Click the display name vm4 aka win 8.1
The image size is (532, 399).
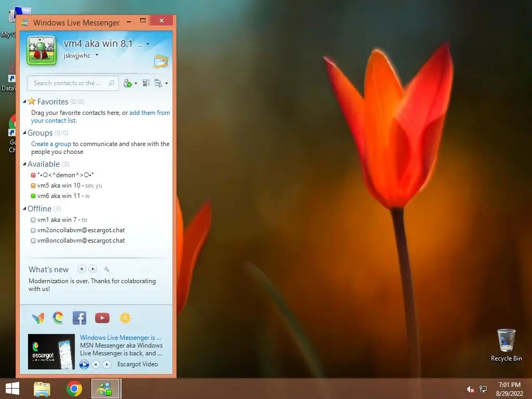pos(98,44)
